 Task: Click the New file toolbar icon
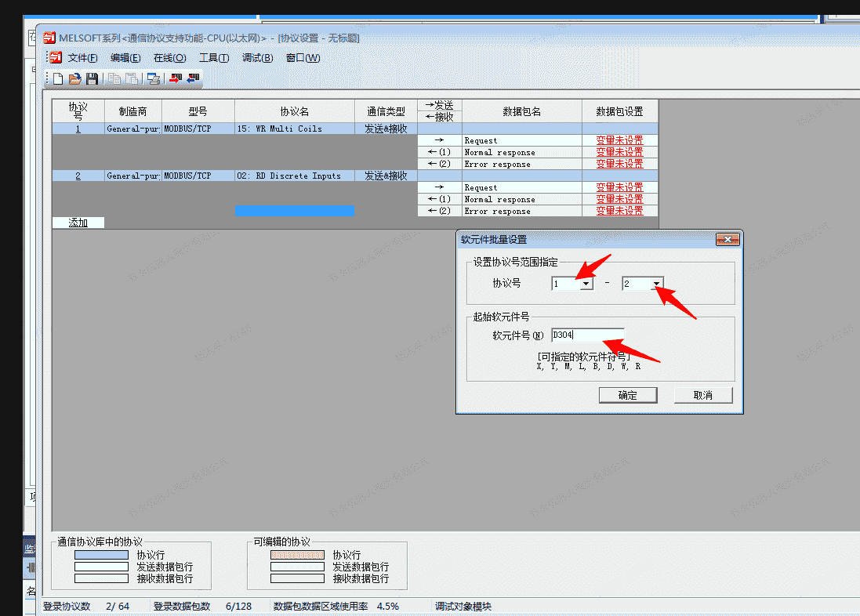pyautogui.click(x=58, y=78)
